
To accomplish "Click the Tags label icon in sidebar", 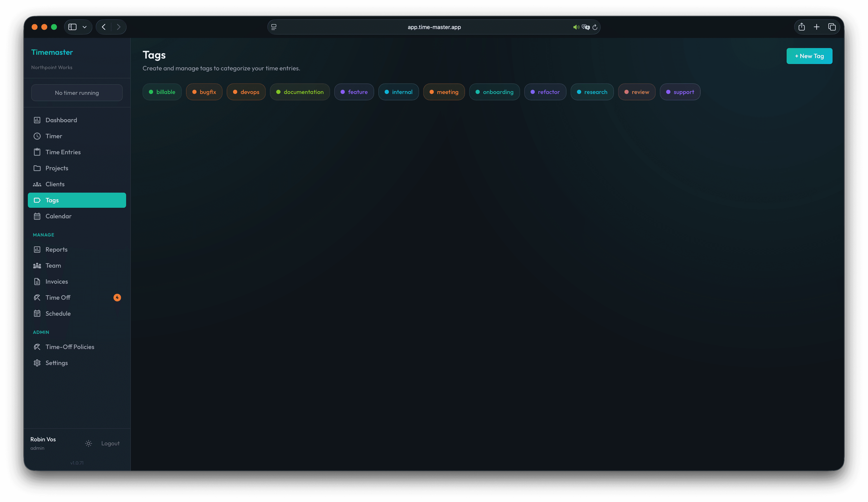I will point(37,200).
